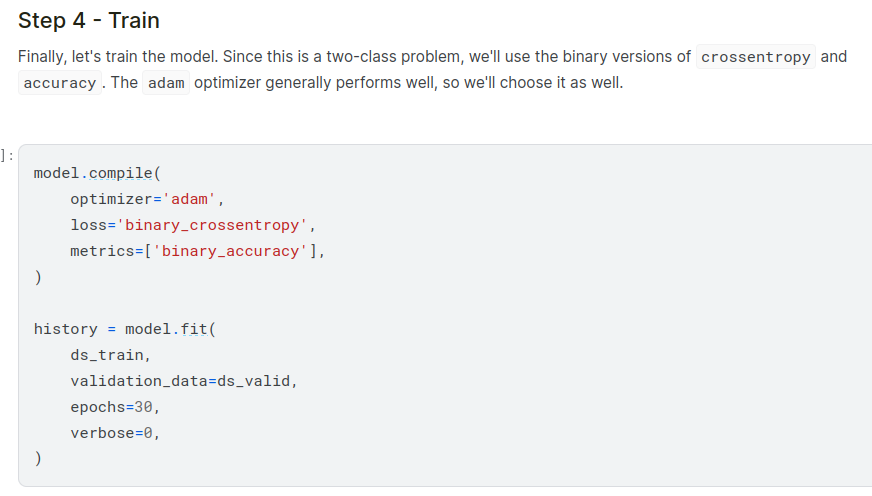This screenshot has width=872, height=496.
Task: Click the validation_data=ds_valid argument
Action: click(x=184, y=381)
